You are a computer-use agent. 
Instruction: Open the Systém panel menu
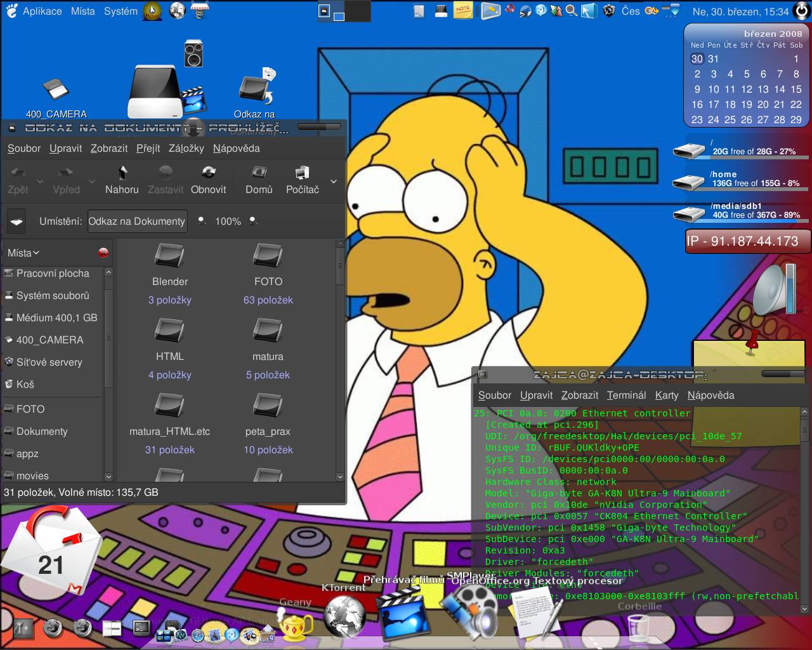click(x=121, y=11)
